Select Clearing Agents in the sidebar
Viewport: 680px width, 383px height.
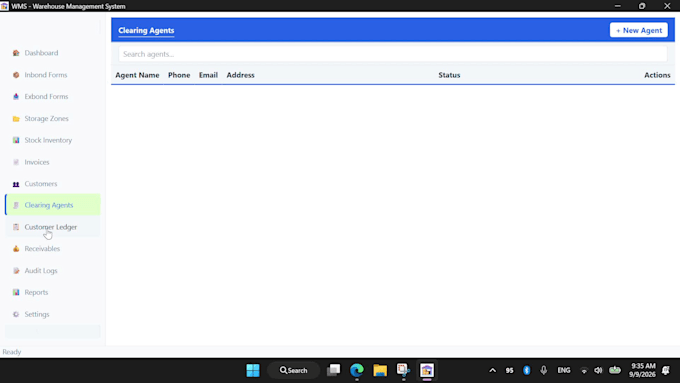tap(52, 205)
